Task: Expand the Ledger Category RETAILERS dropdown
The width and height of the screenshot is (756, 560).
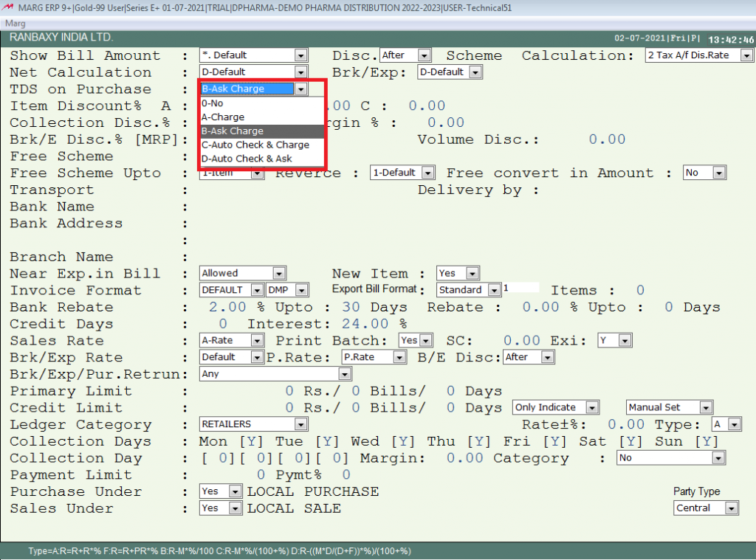Action: (x=300, y=425)
